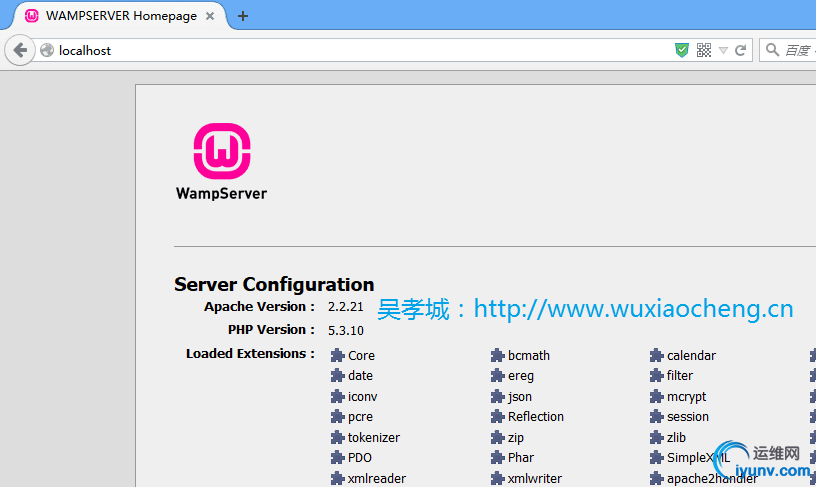The width and height of the screenshot is (816, 487).
Task: Click the puzzle icon beside zlib
Action: click(657, 438)
